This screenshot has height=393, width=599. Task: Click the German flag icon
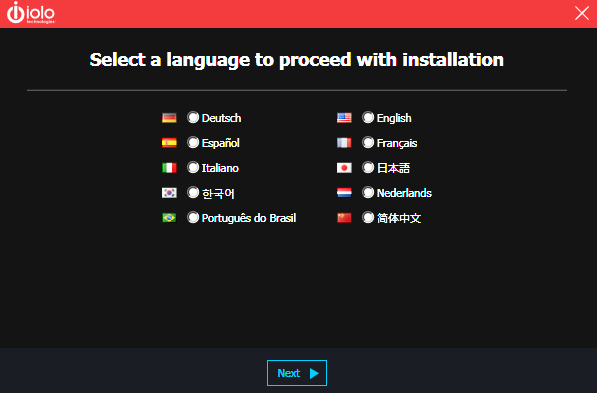pos(169,118)
